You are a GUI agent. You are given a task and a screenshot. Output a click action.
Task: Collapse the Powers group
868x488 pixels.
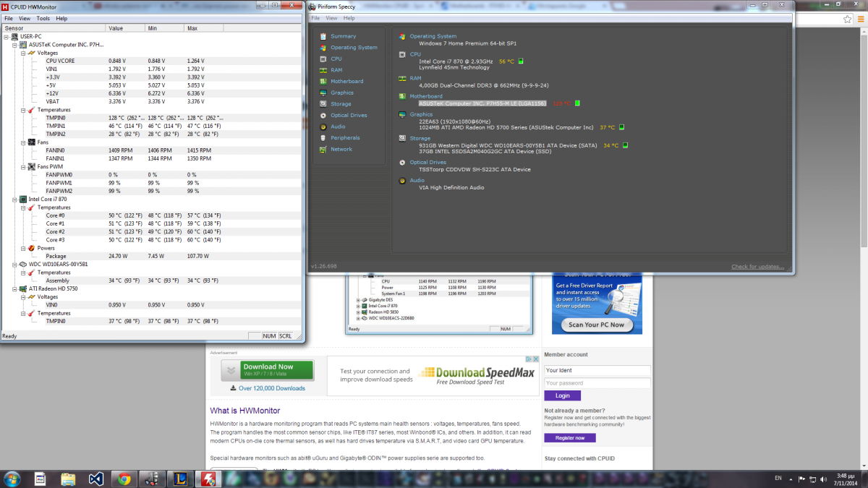point(23,248)
